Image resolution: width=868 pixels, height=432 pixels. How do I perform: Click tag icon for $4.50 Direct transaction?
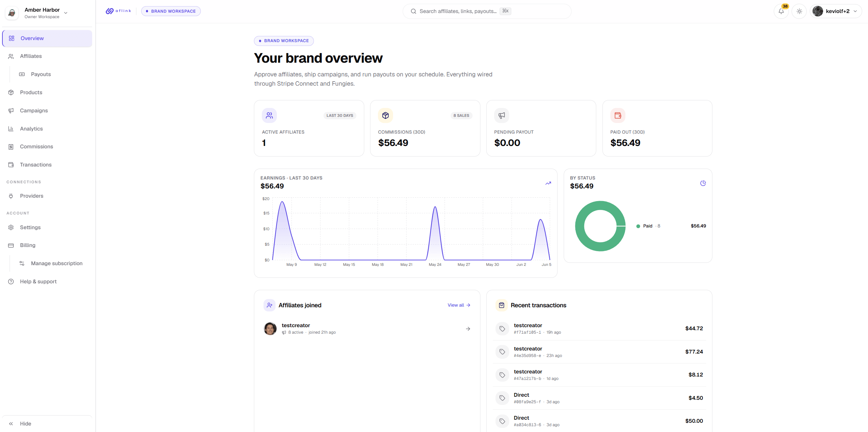click(502, 398)
